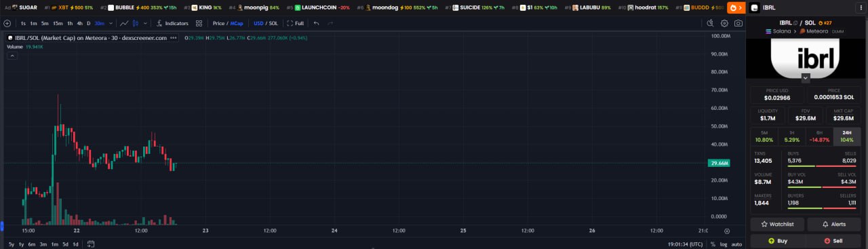Select the 6H performance tab
Viewport: 868px width, 249px height.
[x=819, y=136]
